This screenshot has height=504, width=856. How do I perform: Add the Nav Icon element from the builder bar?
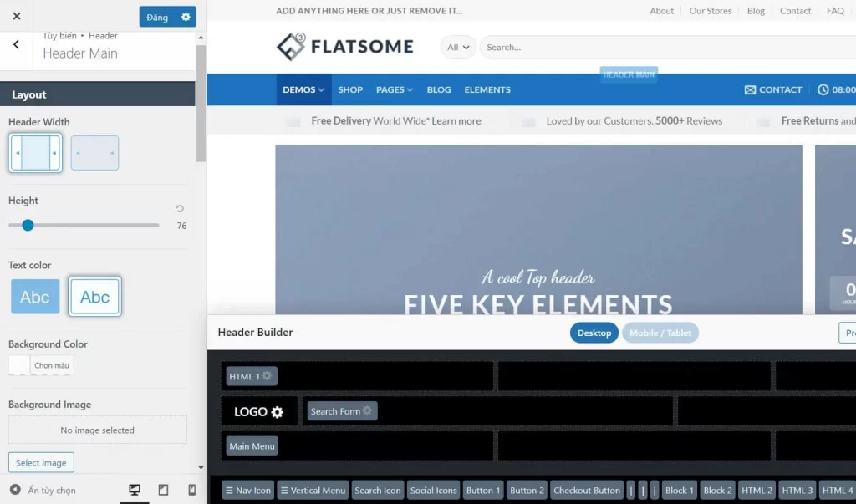[247, 490]
